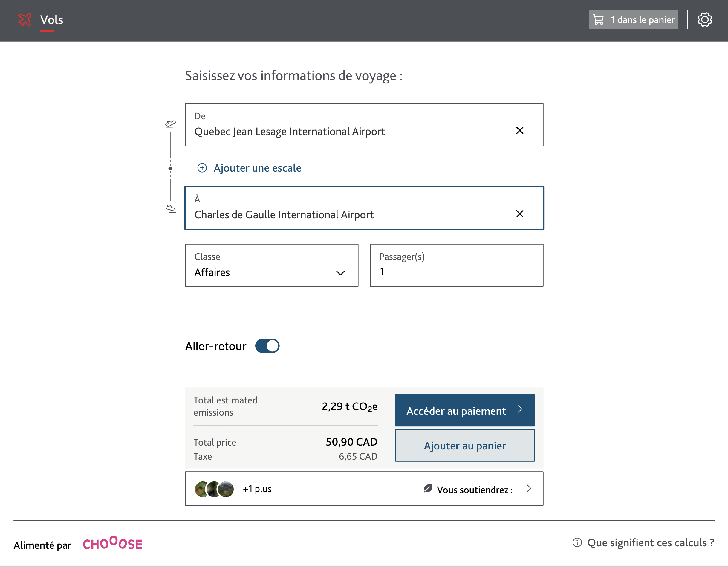Click the info icon beside calculation help

577,543
